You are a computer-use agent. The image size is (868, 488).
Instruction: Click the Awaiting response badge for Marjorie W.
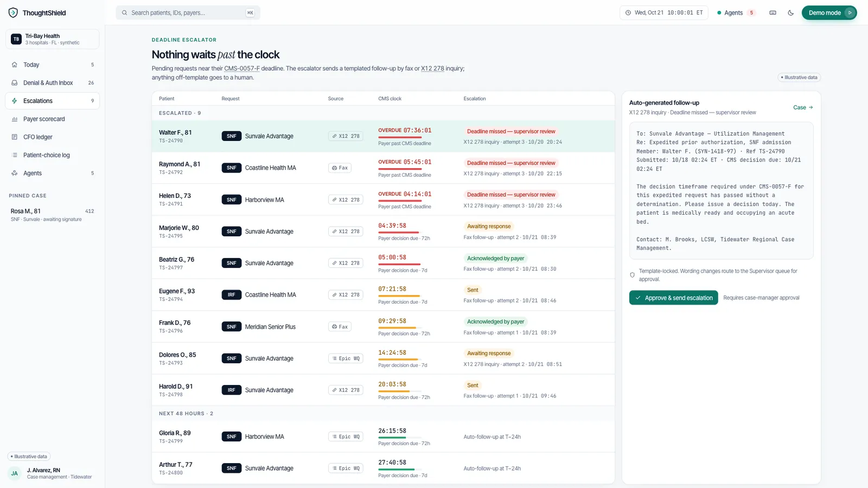tap(489, 227)
